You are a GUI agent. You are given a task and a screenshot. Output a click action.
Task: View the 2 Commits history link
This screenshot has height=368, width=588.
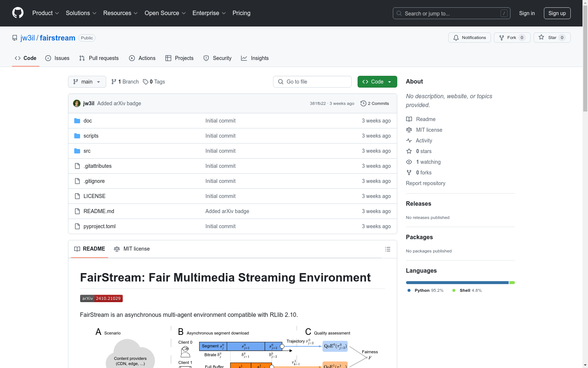point(375,103)
